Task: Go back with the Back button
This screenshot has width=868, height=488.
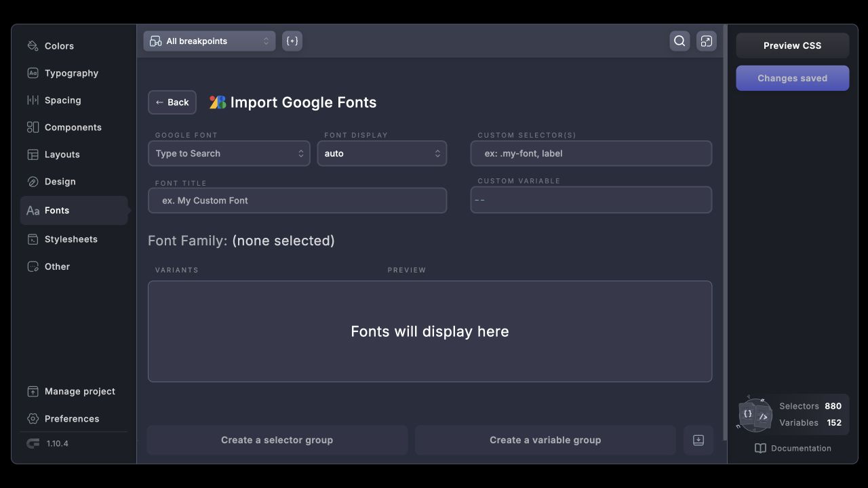Action: [x=172, y=102]
